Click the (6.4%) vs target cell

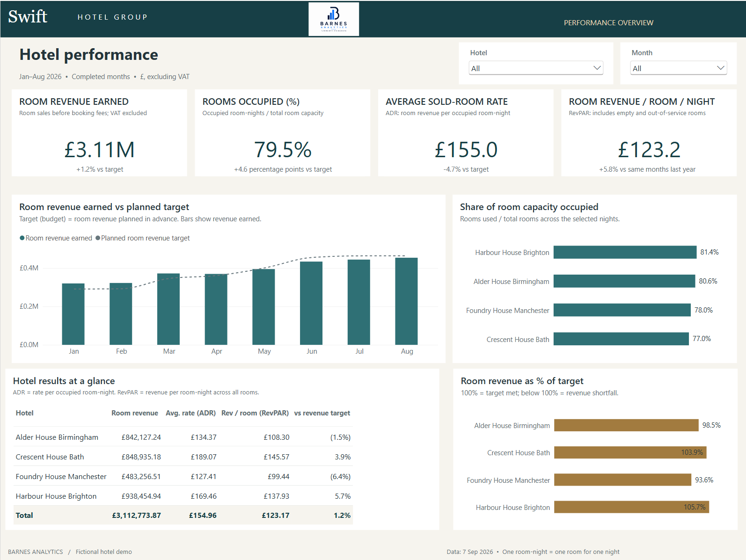pyautogui.click(x=340, y=477)
